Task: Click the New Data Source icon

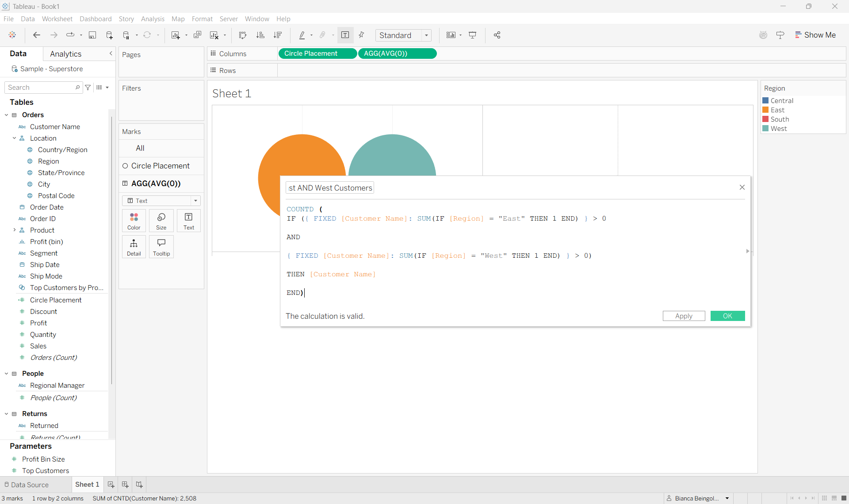Action: (109, 35)
